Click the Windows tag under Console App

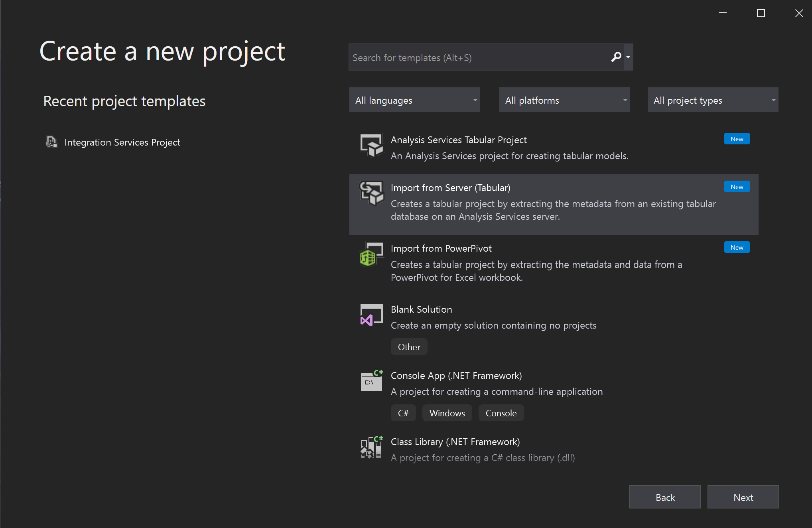point(447,413)
